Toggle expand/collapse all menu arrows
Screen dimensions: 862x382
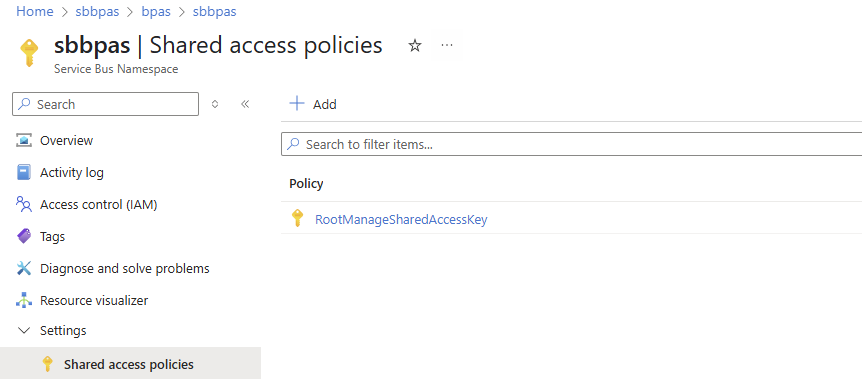tap(215, 104)
